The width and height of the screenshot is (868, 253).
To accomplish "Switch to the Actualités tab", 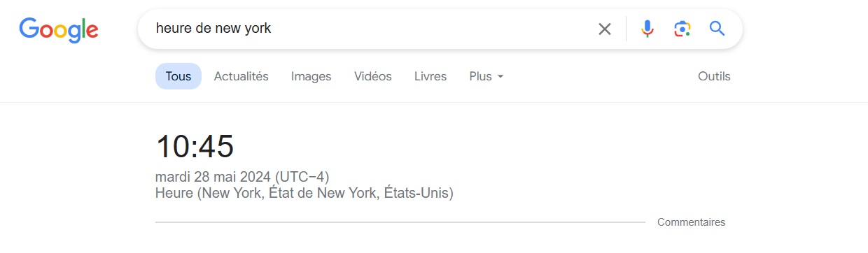I will 241,76.
